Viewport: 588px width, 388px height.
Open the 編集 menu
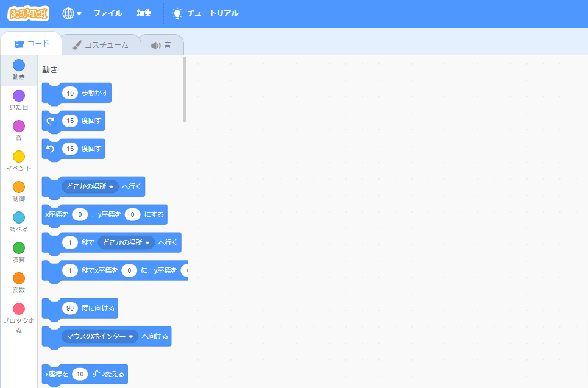[x=144, y=13]
